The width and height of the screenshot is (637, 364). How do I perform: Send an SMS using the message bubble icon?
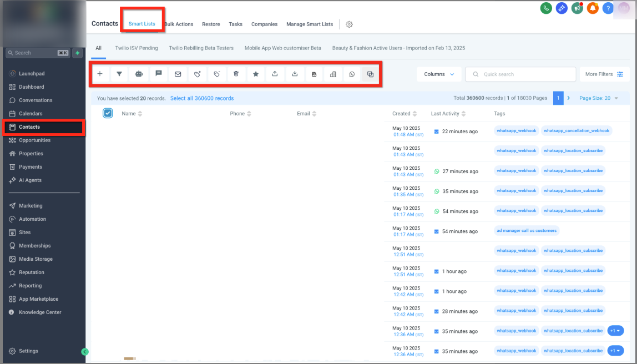[x=158, y=74]
